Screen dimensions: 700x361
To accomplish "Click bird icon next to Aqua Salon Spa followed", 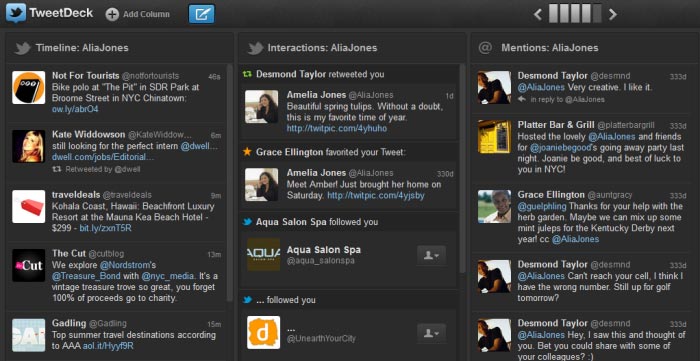I will [x=247, y=222].
